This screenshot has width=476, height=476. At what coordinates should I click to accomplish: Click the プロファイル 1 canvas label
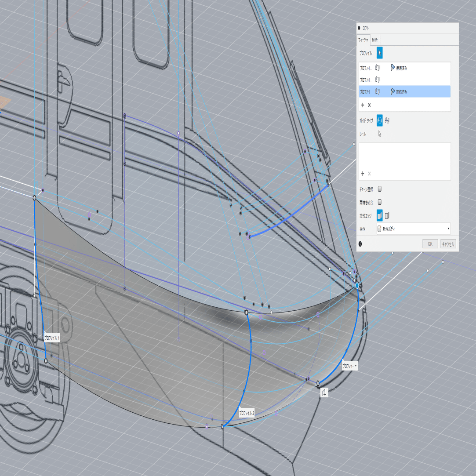click(51, 338)
